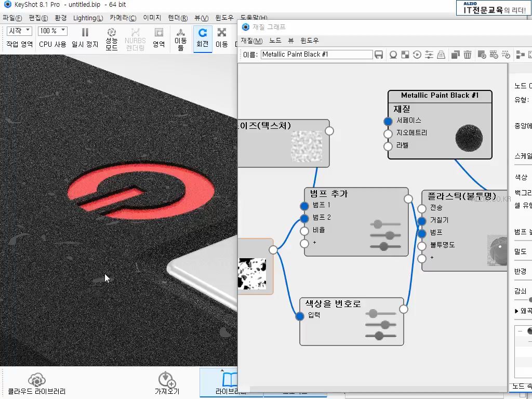Image resolution: width=532 pixels, height=399 pixels.
Task: Click the noise texture node output socket
Action: (329, 130)
